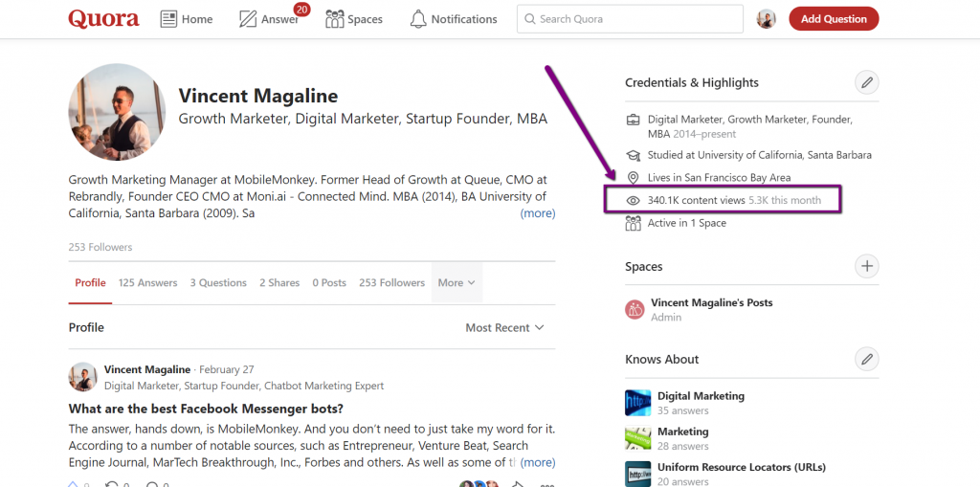The height and width of the screenshot is (487, 980).
Task: Expand the More tab dropdown
Action: pos(457,282)
